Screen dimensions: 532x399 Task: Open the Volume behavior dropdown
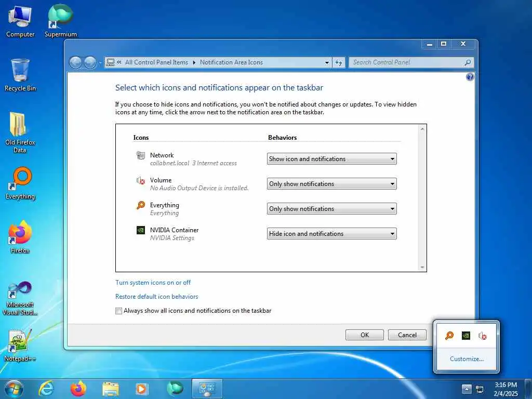click(x=332, y=184)
